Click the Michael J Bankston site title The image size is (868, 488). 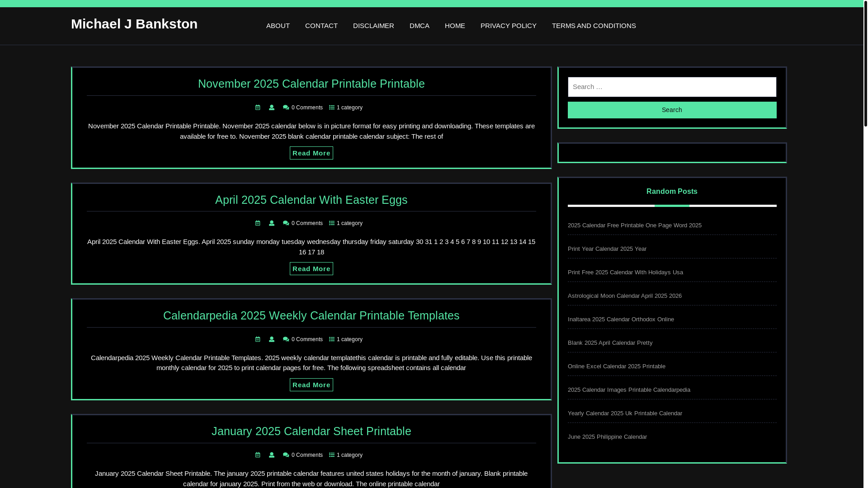pyautogui.click(x=134, y=24)
